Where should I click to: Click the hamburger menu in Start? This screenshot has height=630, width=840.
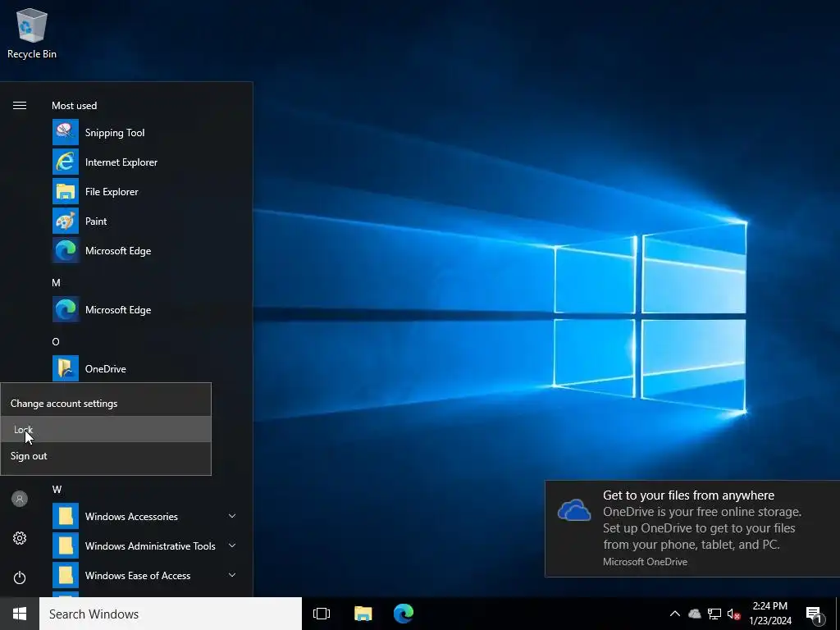tap(20, 106)
